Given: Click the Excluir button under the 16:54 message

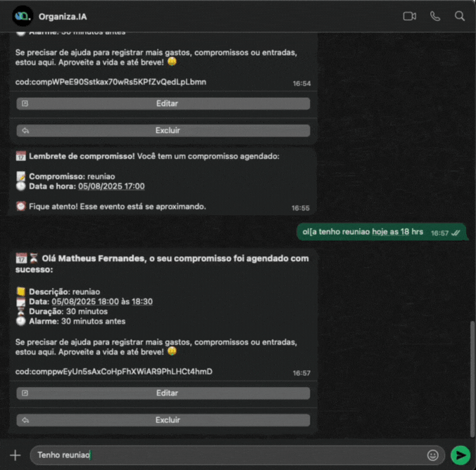Looking at the screenshot, I should (x=163, y=130).
